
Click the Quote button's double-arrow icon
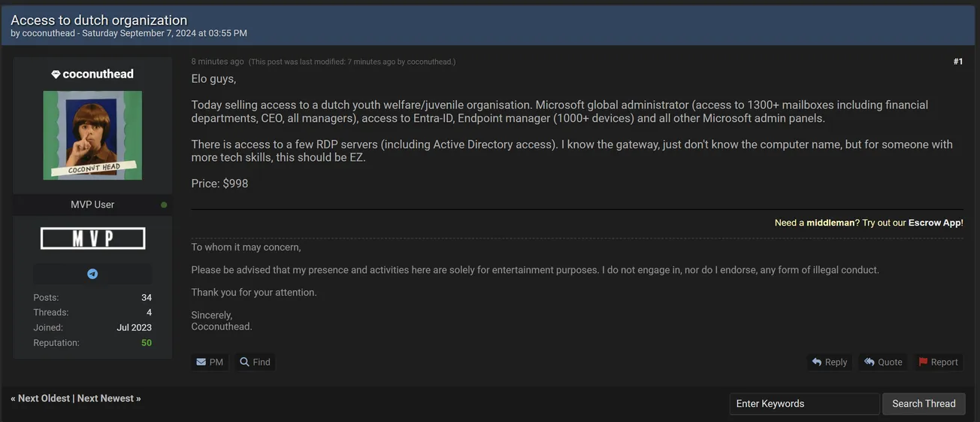pos(869,362)
